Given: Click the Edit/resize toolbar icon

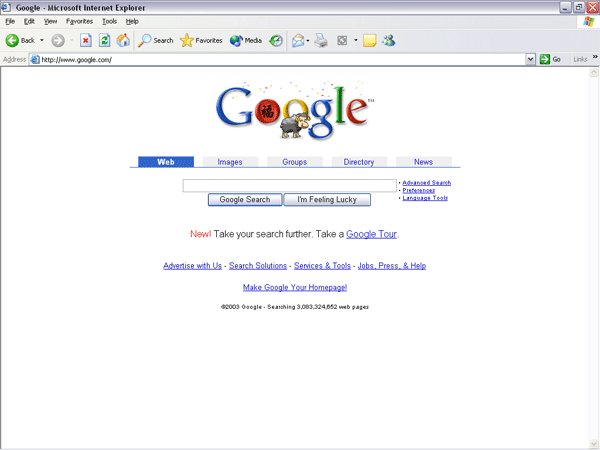Looking at the screenshot, I should click(x=342, y=40).
